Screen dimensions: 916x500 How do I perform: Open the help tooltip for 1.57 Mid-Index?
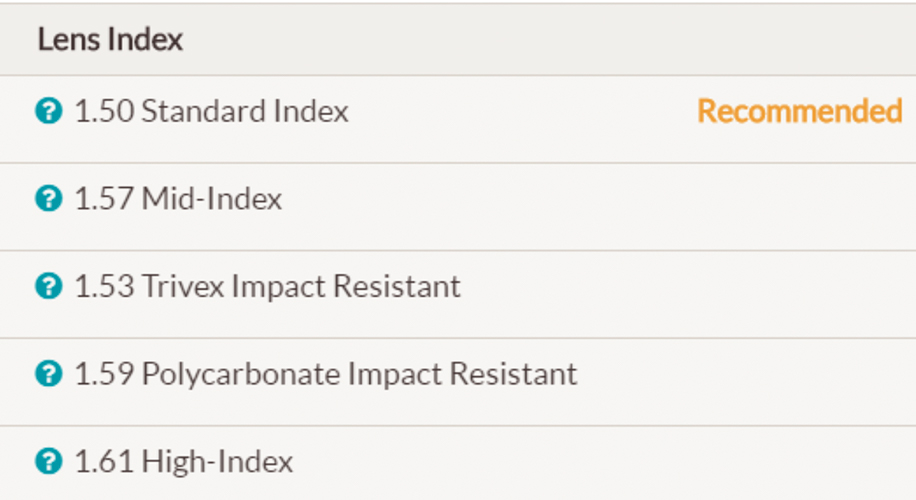tap(47, 199)
